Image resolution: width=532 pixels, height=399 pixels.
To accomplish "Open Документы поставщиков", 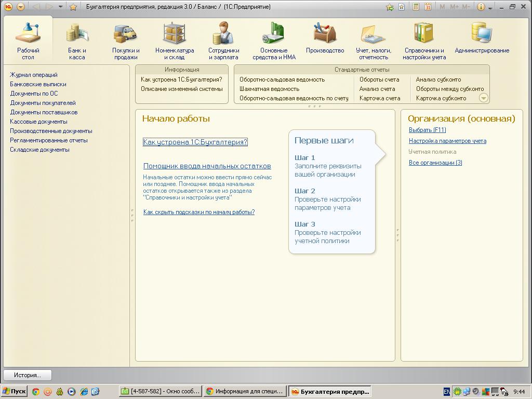I will click(44, 112).
